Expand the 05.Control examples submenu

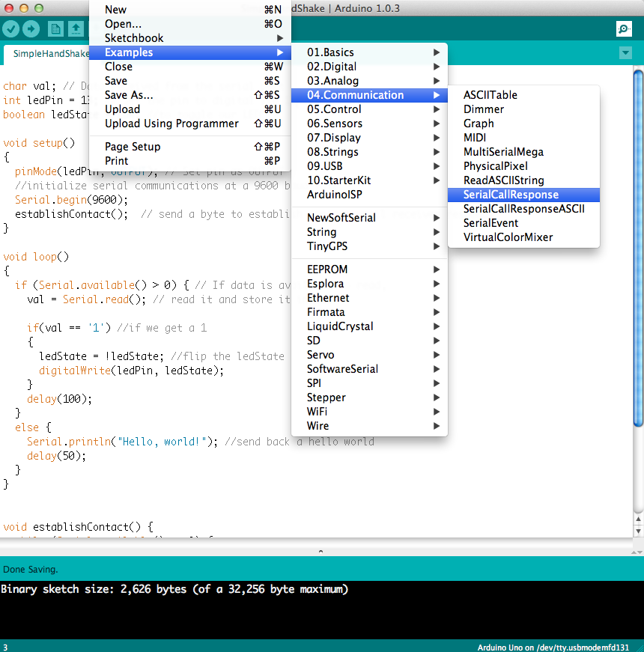click(369, 109)
